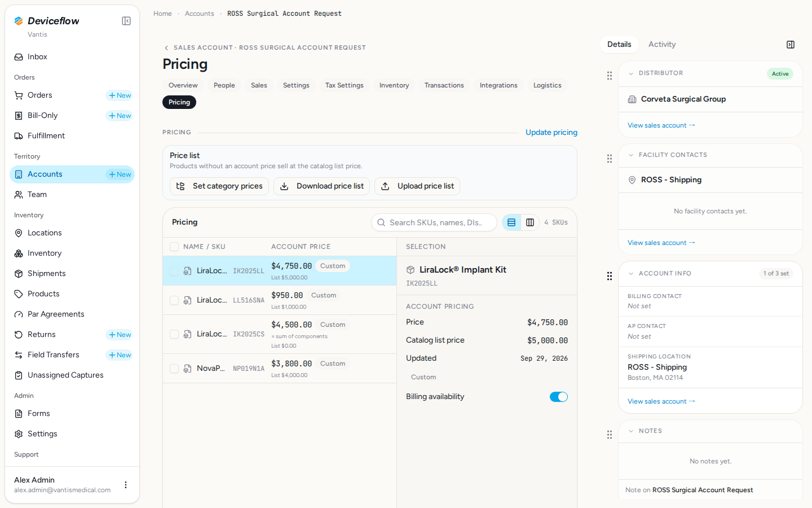
Task: Open Forms in the sidebar
Action: point(72,413)
